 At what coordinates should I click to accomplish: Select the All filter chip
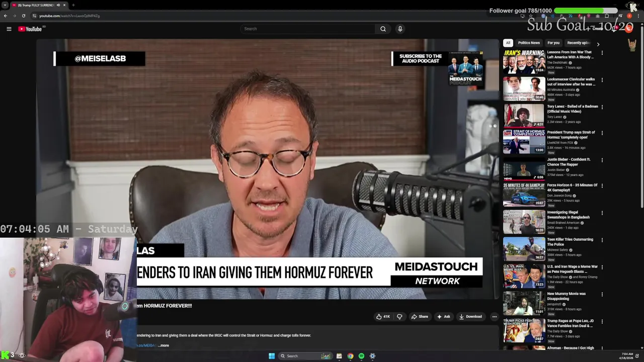point(508,43)
